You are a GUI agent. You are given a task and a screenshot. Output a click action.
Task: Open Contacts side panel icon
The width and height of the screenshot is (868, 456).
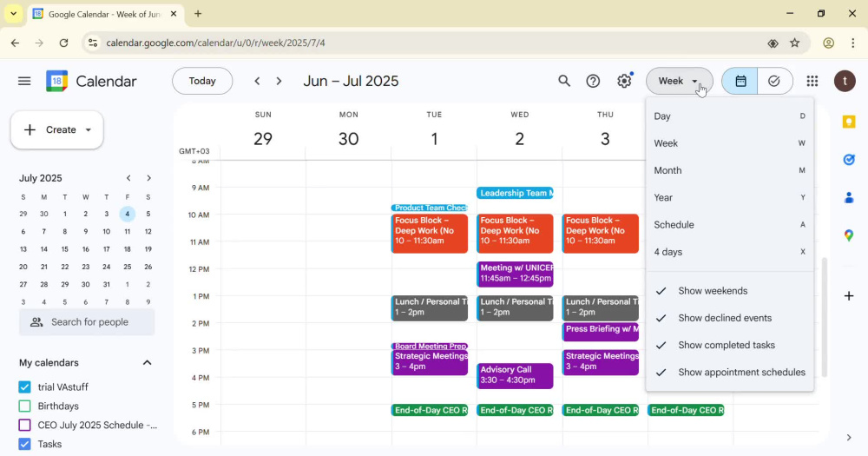coord(849,198)
